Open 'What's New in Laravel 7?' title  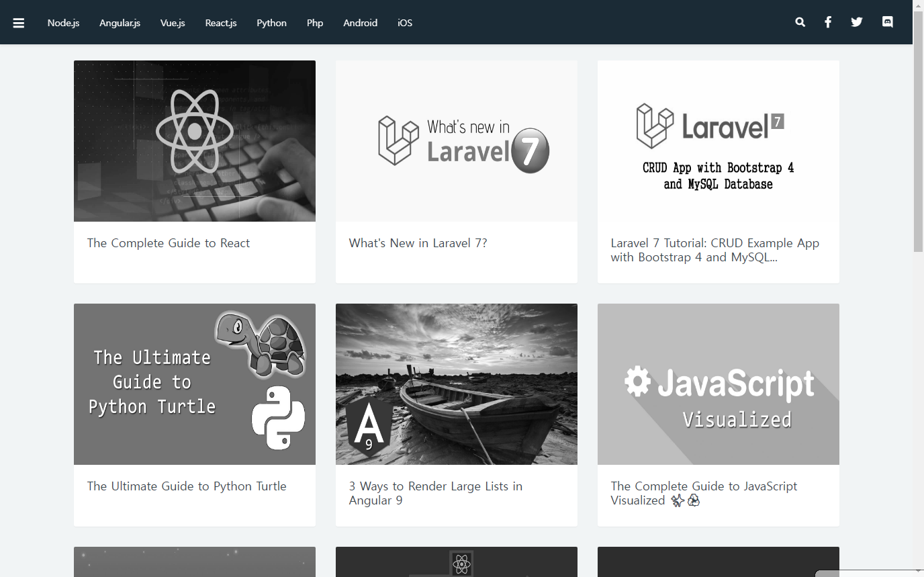pos(418,243)
